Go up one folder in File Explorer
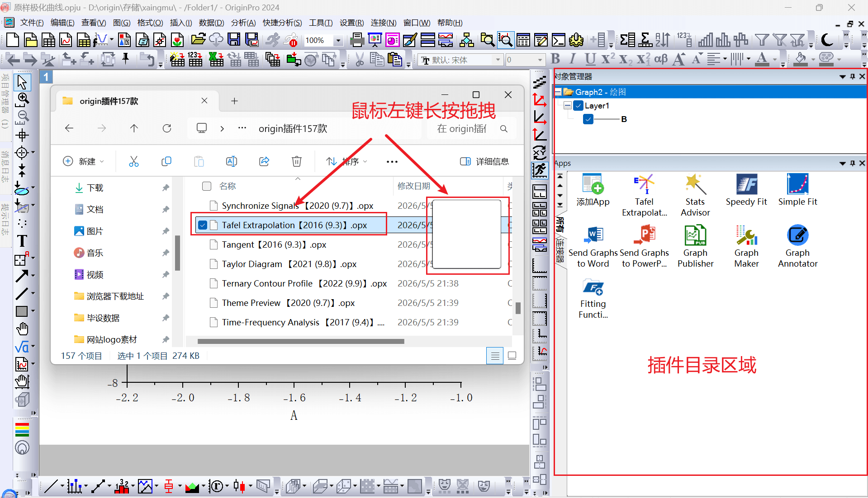 134,128
